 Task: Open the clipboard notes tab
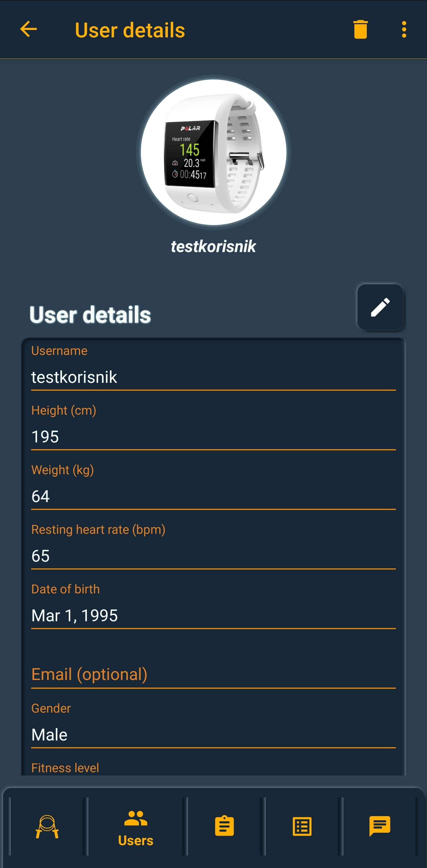click(x=224, y=826)
